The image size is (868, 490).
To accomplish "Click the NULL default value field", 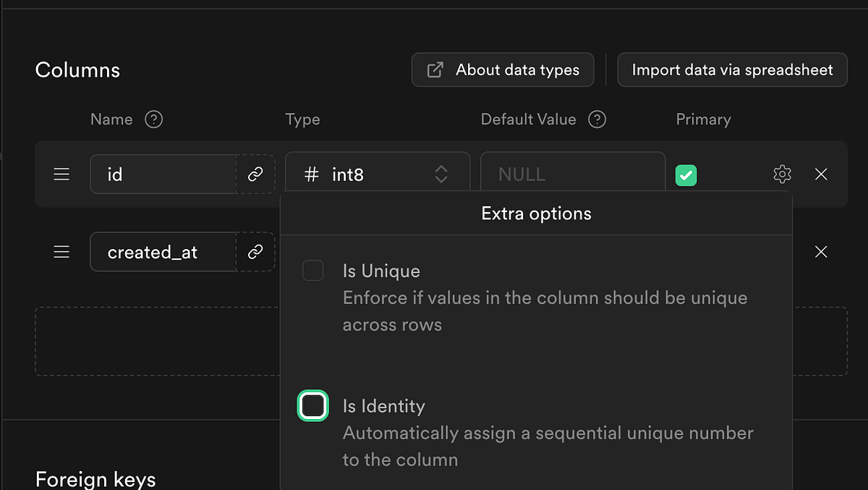I will click(571, 174).
